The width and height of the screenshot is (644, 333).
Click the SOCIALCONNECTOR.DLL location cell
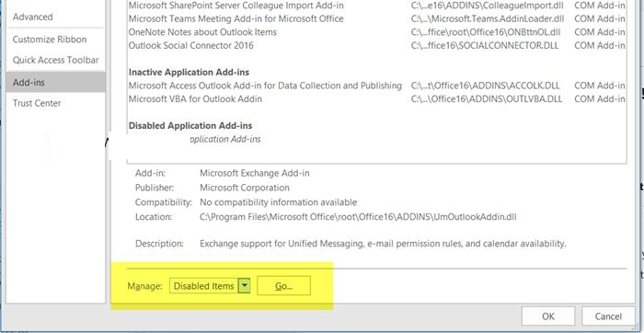485,45
